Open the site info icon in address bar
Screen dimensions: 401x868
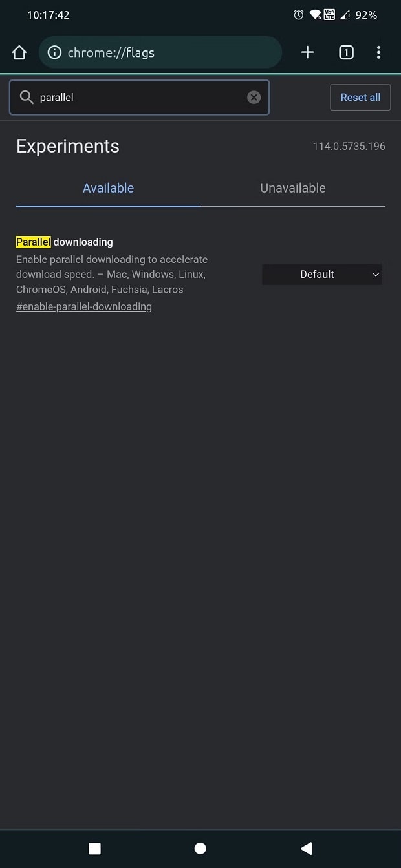(55, 52)
